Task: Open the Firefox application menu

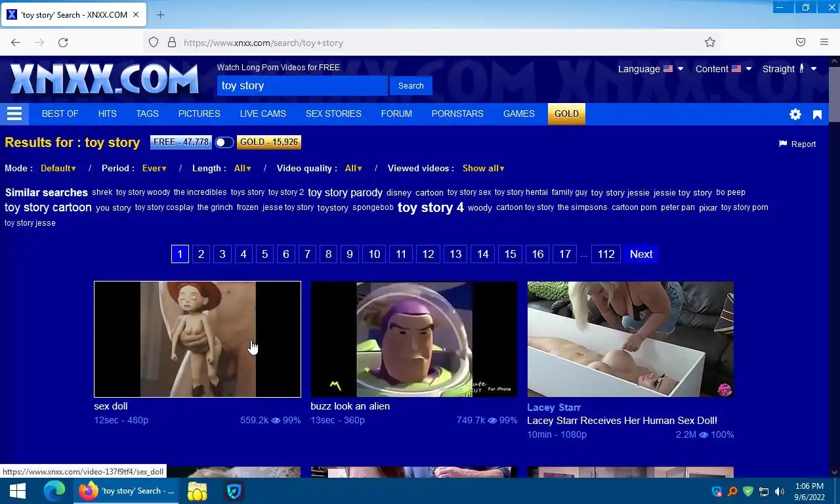Action: [824, 43]
